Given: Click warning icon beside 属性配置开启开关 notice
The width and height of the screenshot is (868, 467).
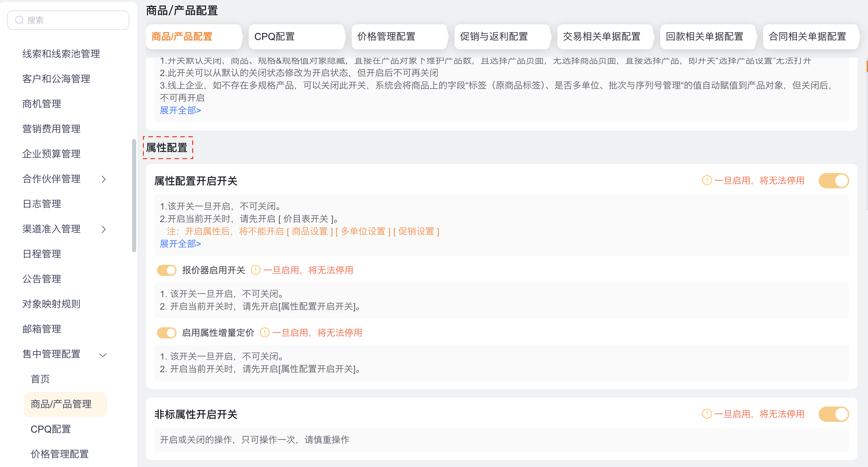Looking at the screenshot, I should pyautogui.click(x=707, y=180).
